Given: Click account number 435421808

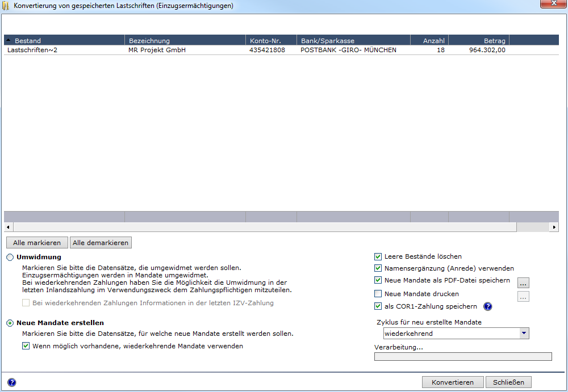Looking at the screenshot, I should (x=267, y=50).
